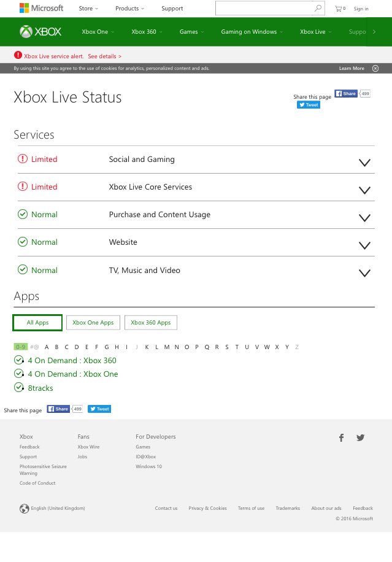The width and height of the screenshot is (392, 562).
Task: Click the top Tweet button
Action: click(309, 105)
